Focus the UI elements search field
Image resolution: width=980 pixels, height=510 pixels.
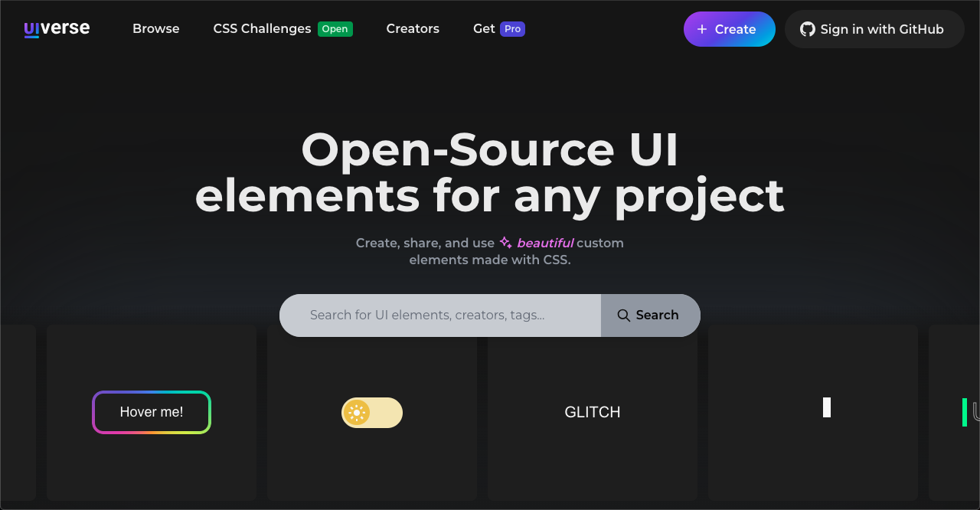click(440, 315)
